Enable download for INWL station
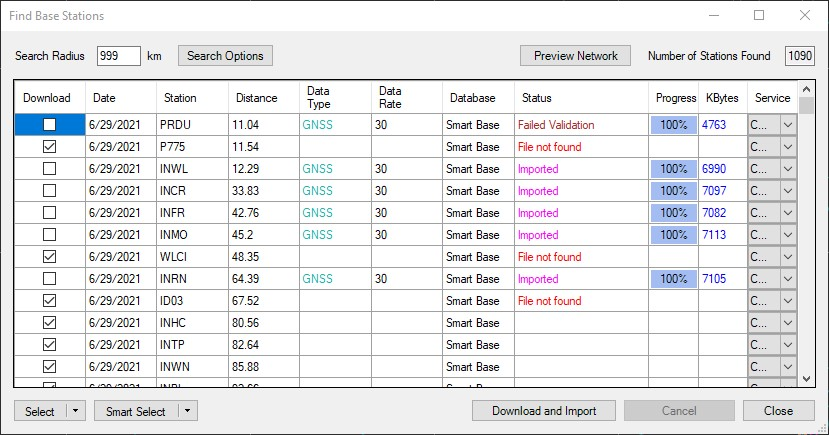 [49, 169]
